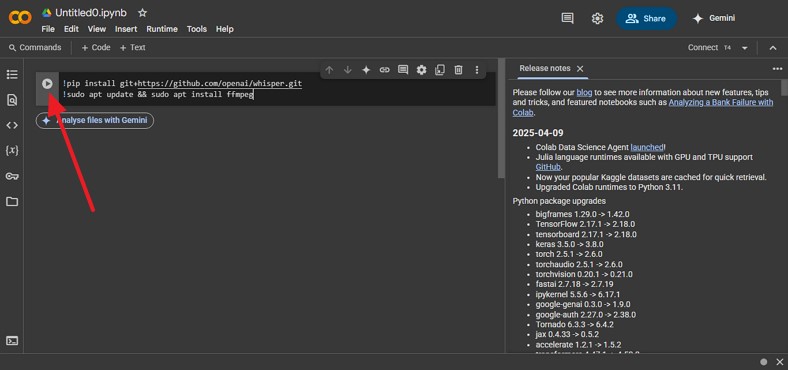Open settings gear in header

click(597, 19)
